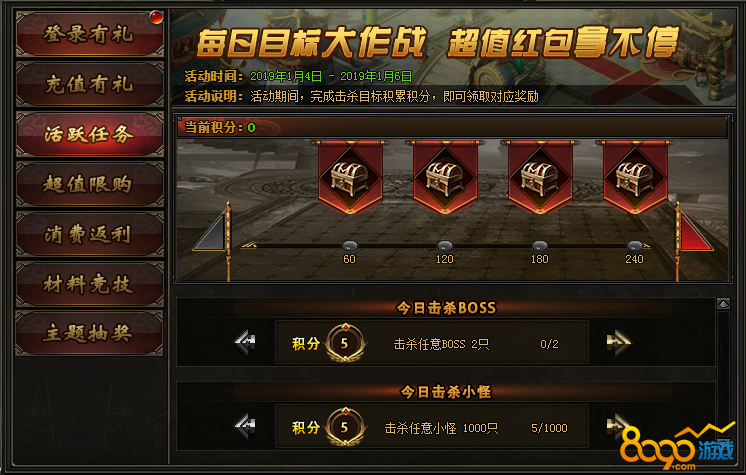The image size is (746, 475).
Task: Open the 主题抽奖 tab
Action: [x=89, y=333]
